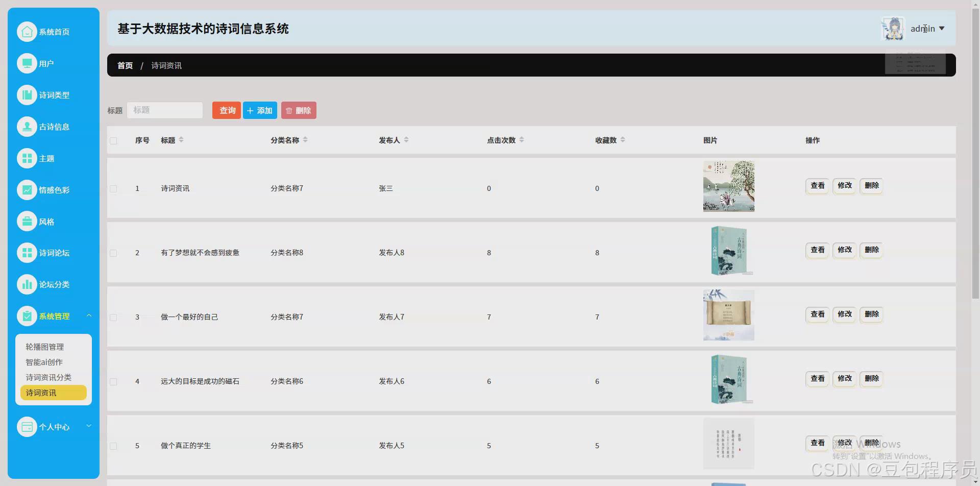Open book cover thumbnail for 远大的目标是成功的磁石
The height and width of the screenshot is (486, 980).
(x=729, y=379)
